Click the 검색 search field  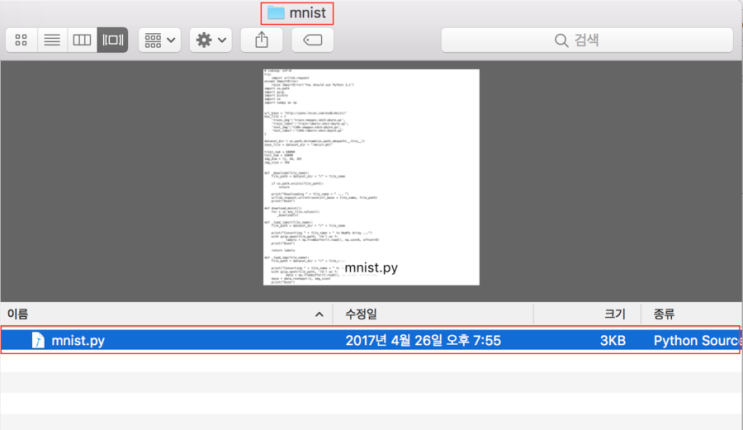(587, 40)
